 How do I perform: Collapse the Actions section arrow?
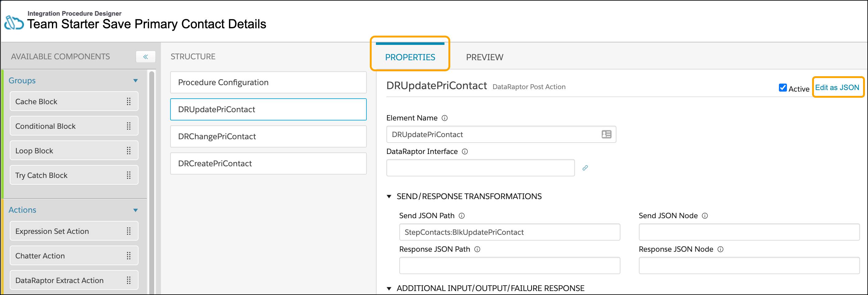coord(135,210)
